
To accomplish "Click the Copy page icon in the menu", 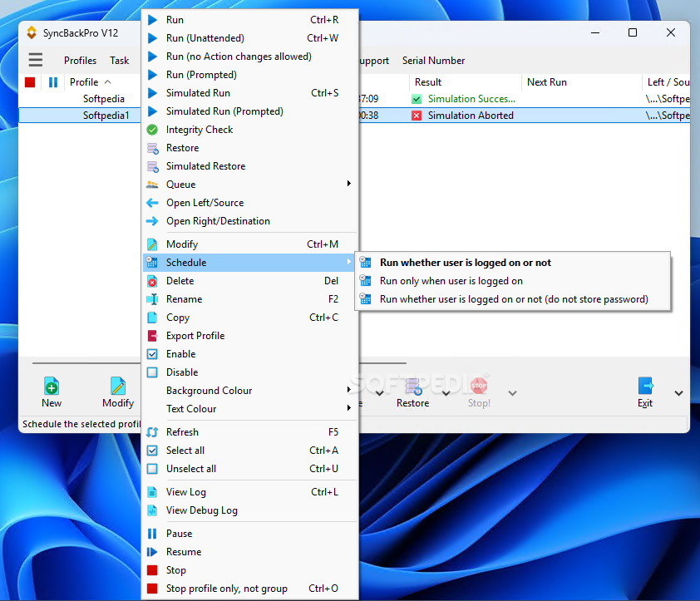I will pyautogui.click(x=152, y=318).
